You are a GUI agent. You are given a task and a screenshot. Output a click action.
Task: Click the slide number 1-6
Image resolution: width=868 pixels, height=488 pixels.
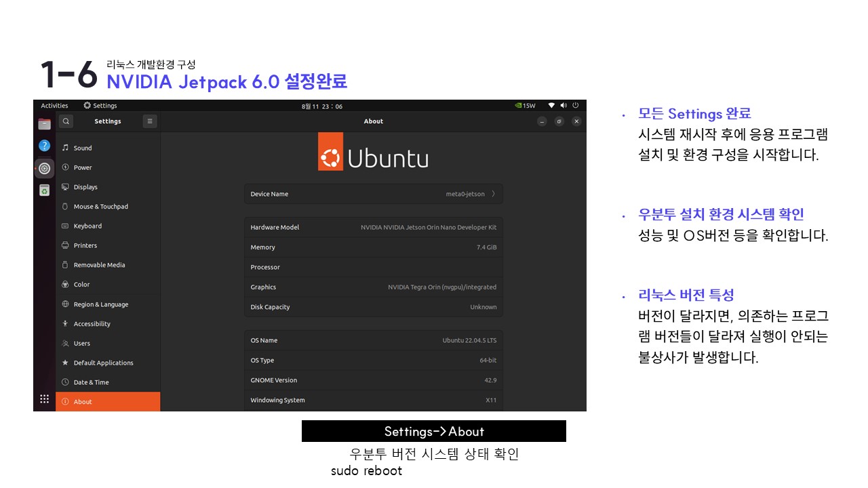click(68, 75)
